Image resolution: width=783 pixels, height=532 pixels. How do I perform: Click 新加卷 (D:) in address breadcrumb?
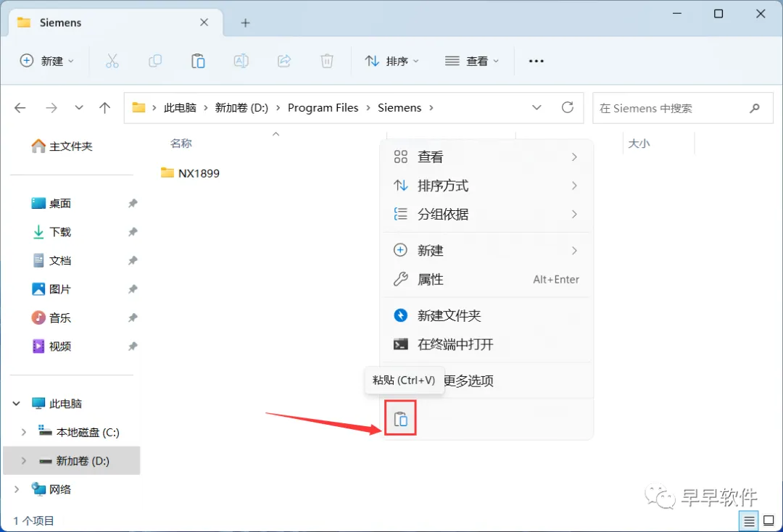click(241, 108)
